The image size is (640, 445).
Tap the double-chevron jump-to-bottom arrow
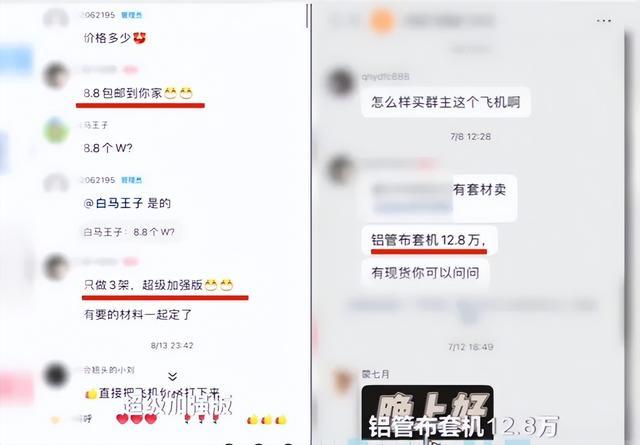click(x=173, y=376)
